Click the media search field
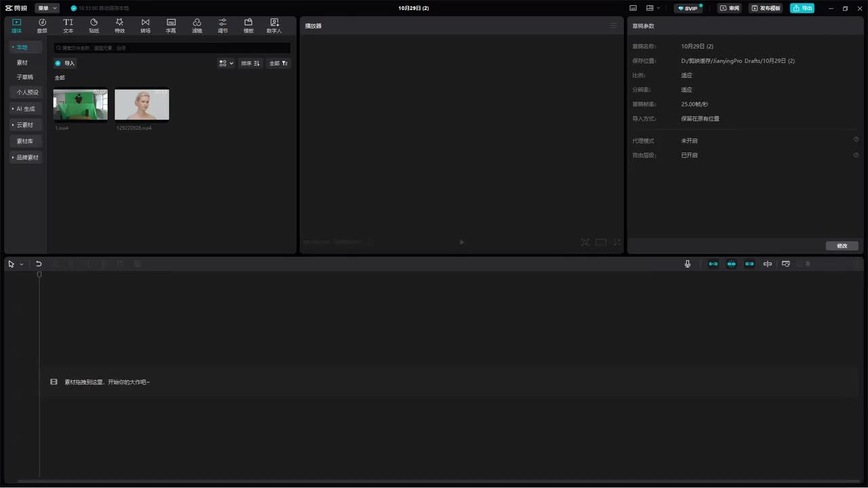 point(172,48)
